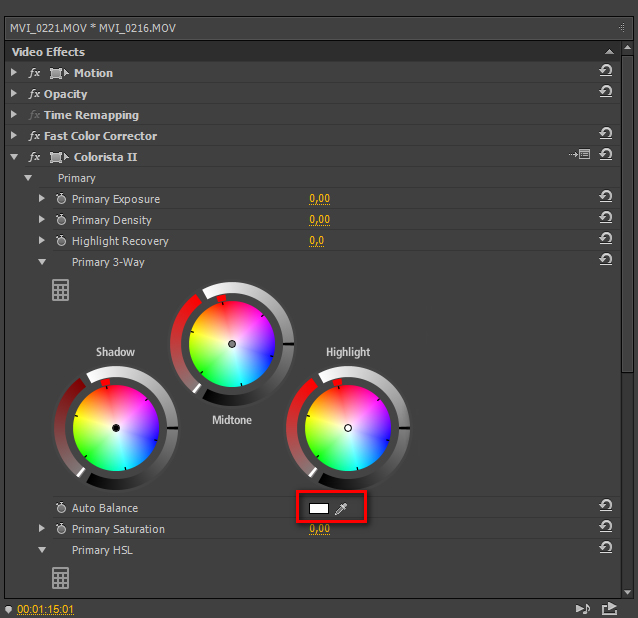Open Primary 3-Way numeric values grid icon
This screenshot has height=618, width=638.
pos(60,290)
